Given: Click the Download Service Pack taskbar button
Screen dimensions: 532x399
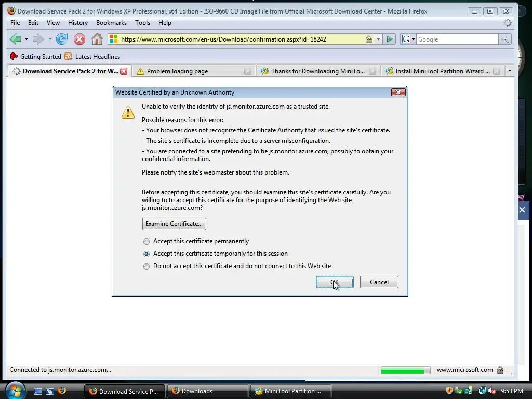Looking at the screenshot, I should tap(124, 391).
